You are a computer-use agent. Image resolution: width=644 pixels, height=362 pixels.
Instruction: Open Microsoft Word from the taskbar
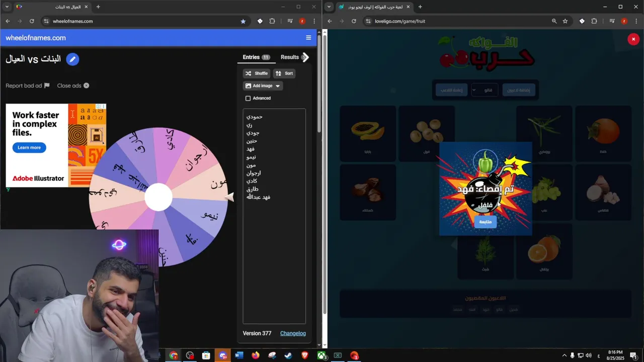(x=239, y=355)
